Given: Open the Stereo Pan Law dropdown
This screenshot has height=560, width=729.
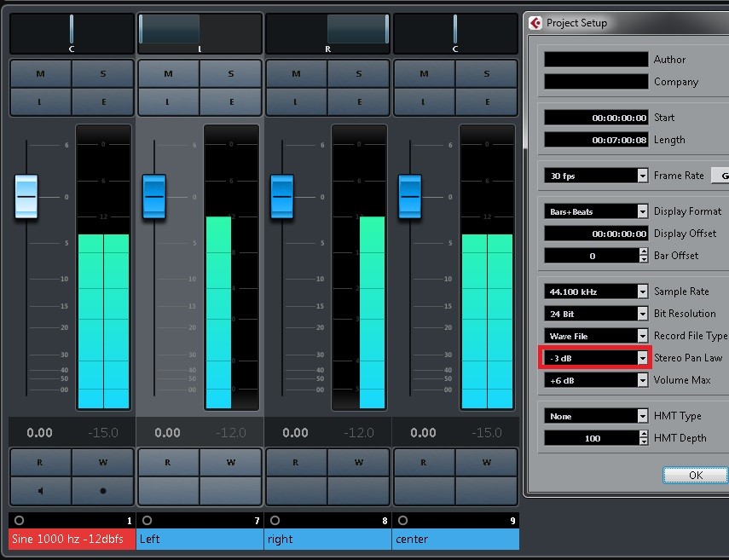Looking at the screenshot, I should 642,358.
